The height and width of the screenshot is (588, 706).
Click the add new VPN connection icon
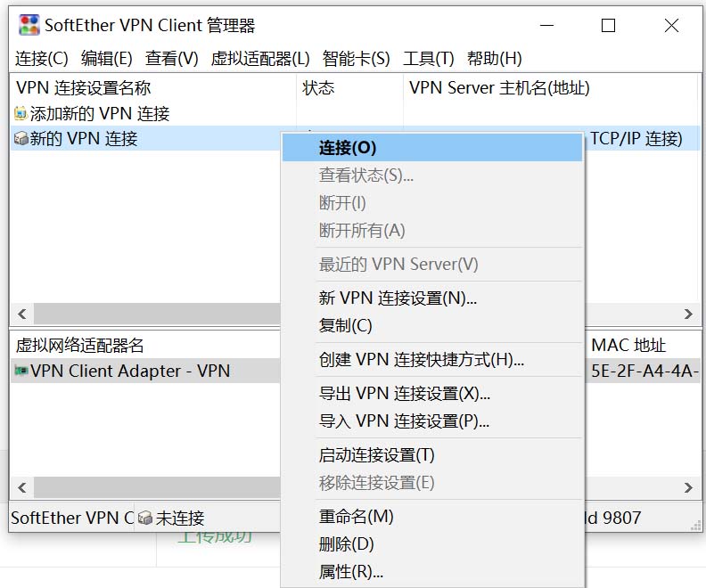(21, 114)
